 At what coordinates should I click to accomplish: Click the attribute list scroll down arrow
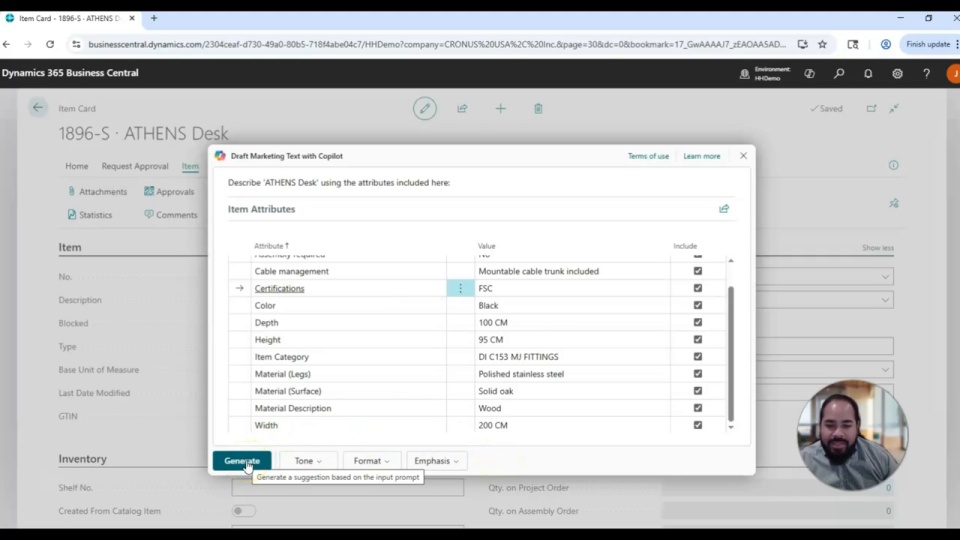click(x=730, y=427)
